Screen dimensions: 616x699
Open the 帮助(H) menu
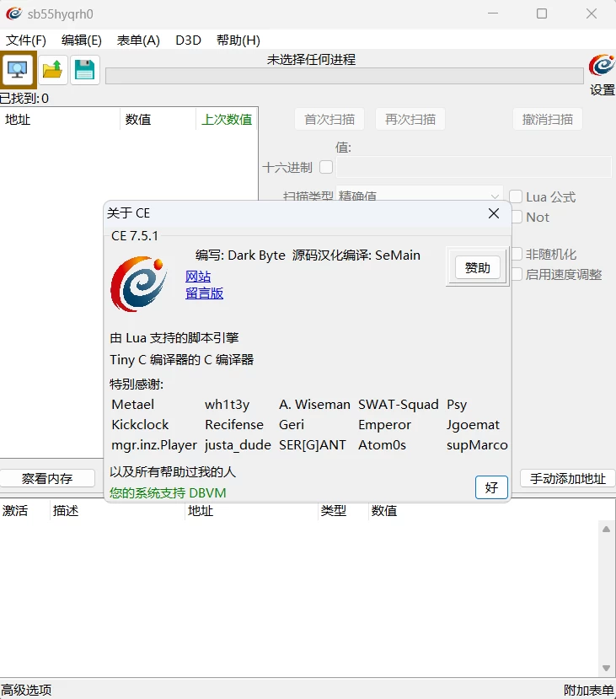coord(238,40)
